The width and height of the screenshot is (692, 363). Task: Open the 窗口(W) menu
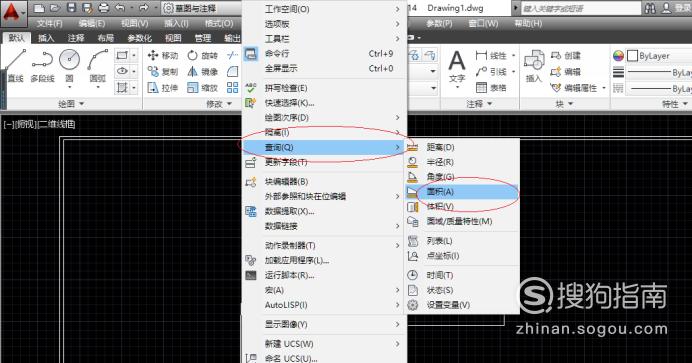(x=483, y=23)
